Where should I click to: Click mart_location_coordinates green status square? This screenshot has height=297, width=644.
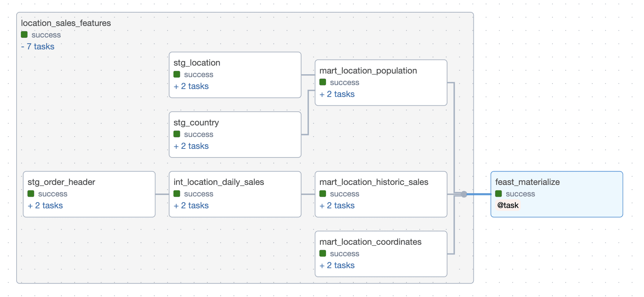tap(323, 253)
